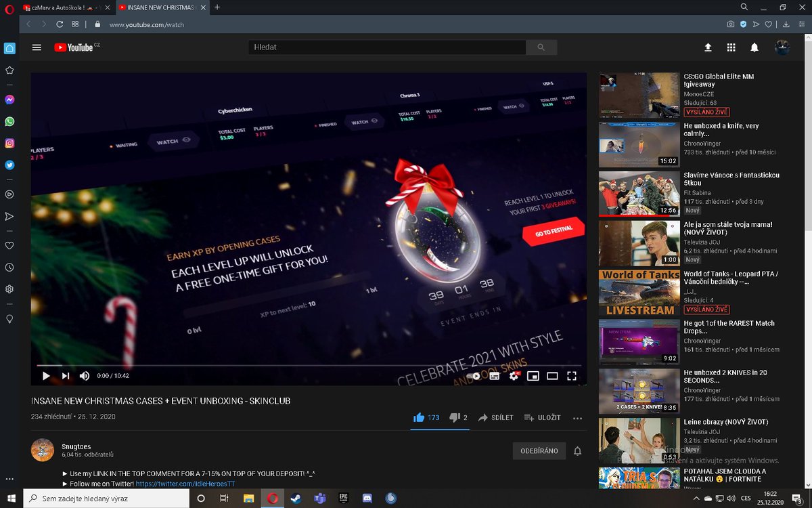Open the three-dot menu below the video

[x=577, y=419]
